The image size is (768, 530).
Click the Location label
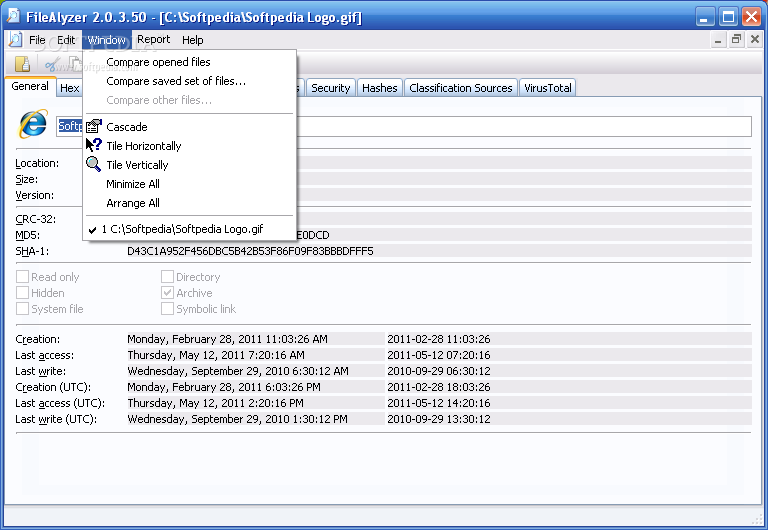[37, 163]
